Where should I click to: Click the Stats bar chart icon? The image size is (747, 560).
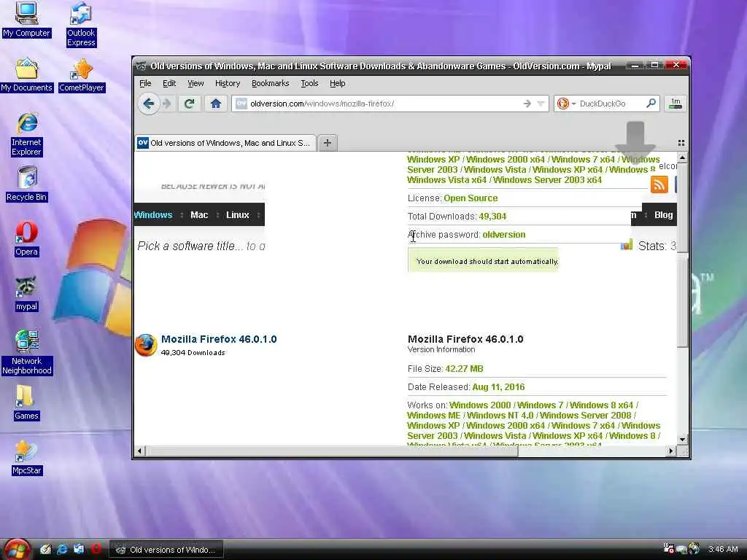click(x=627, y=245)
